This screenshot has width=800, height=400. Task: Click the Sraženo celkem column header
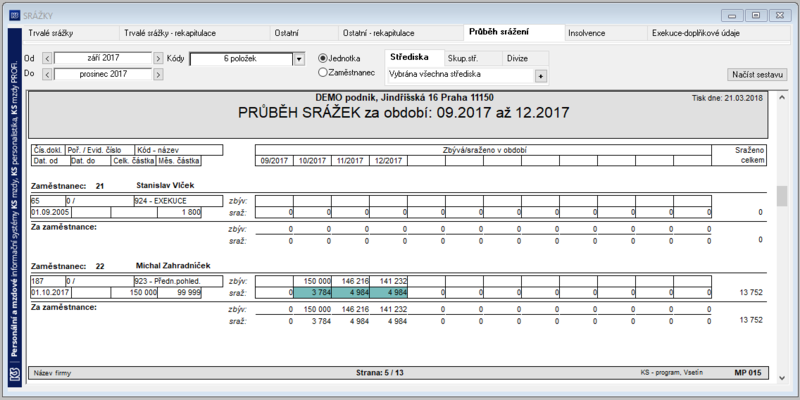[739, 156]
